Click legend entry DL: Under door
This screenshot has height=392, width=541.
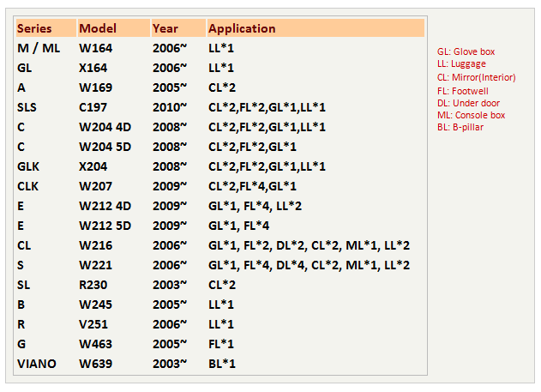click(468, 103)
